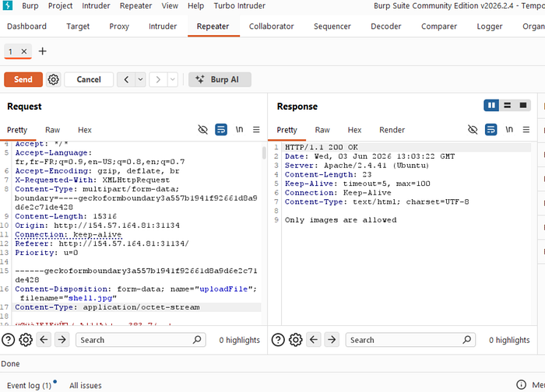Go to previous Request search match
This screenshot has height=392, width=545.
(44, 340)
